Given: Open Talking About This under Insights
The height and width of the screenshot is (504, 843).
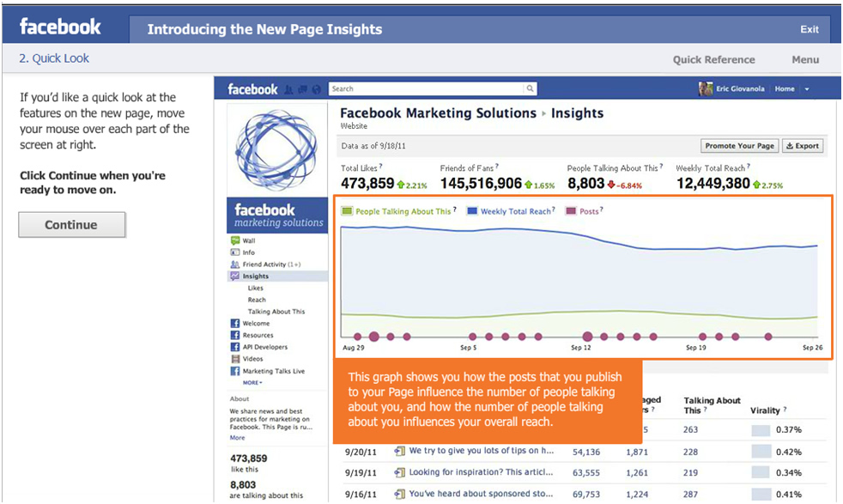Looking at the screenshot, I should pyautogui.click(x=276, y=312).
